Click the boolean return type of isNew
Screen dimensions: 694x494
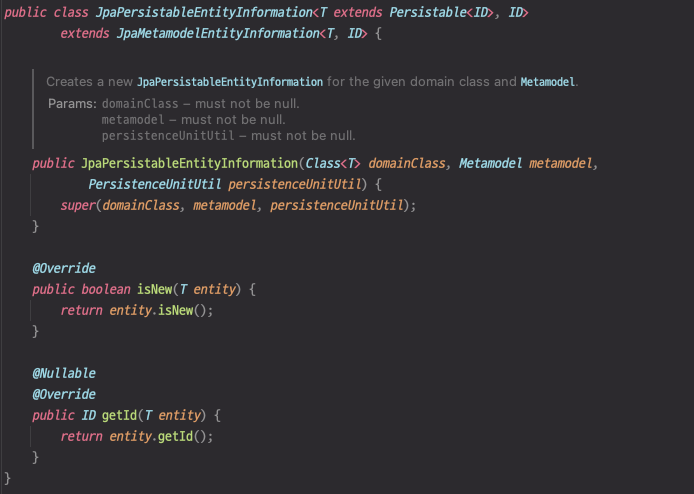[x=106, y=289]
